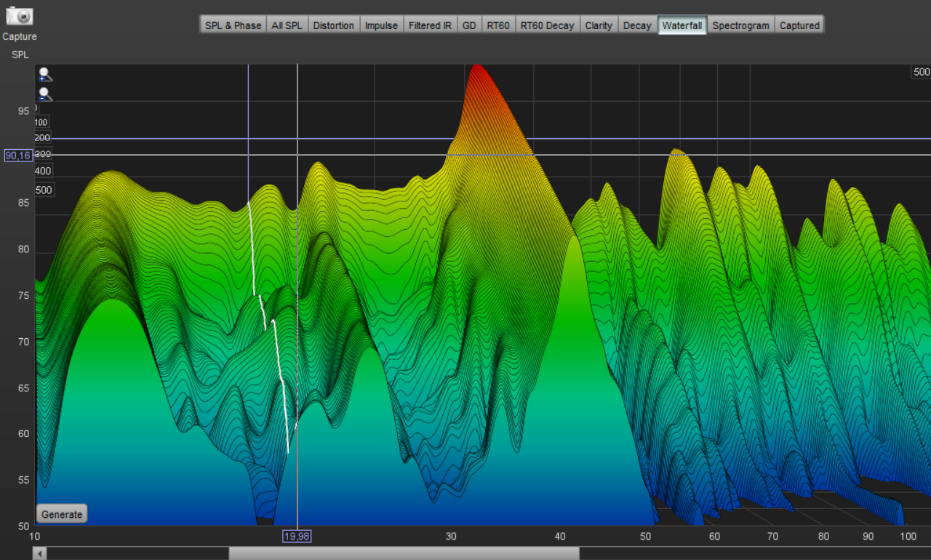Open the GD tab
Image resolution: width=931 pixels, height=560 pixels.
[x=469, y=25]
